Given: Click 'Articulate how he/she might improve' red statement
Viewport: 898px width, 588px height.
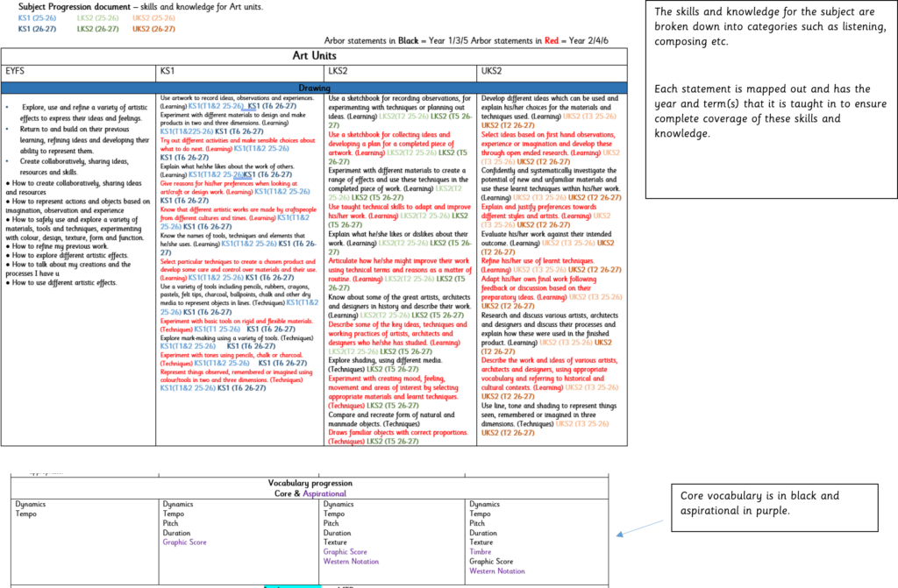Looking at the screenshot, I should tap(400, 274).
